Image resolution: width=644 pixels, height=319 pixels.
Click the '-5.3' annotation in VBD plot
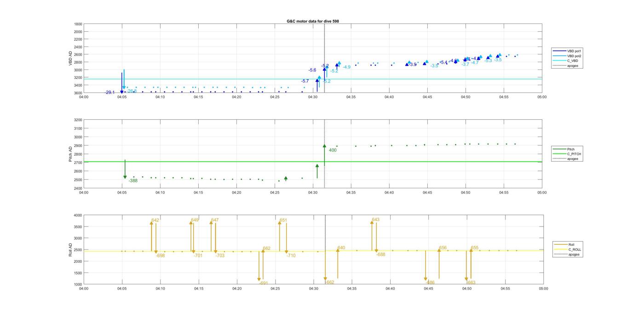tap(488, 61)
